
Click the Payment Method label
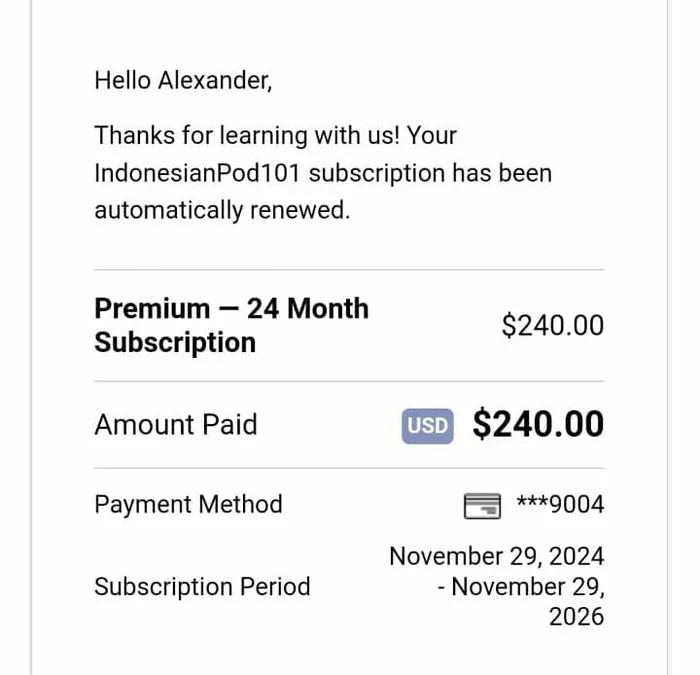188,504
